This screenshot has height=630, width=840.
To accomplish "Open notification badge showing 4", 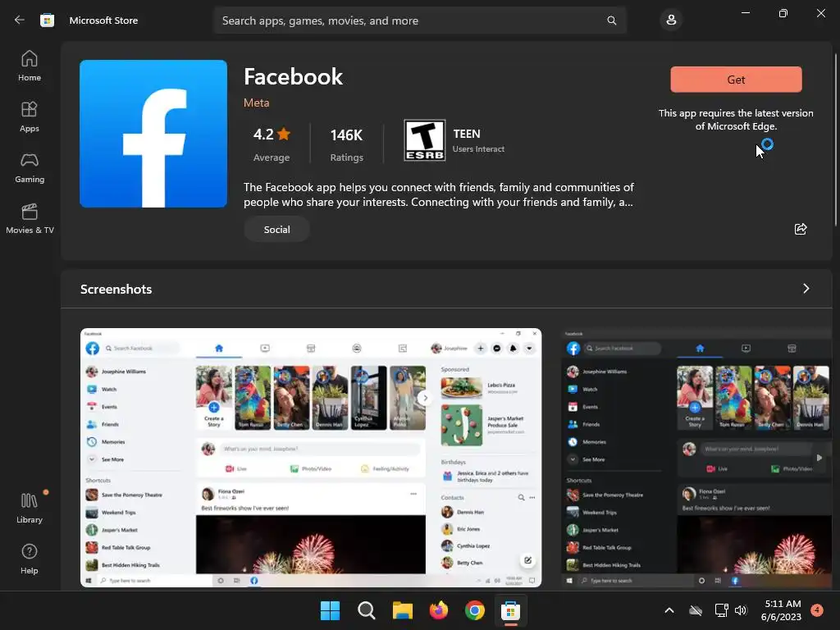I will pyautogui.click(x=817, y=610).
